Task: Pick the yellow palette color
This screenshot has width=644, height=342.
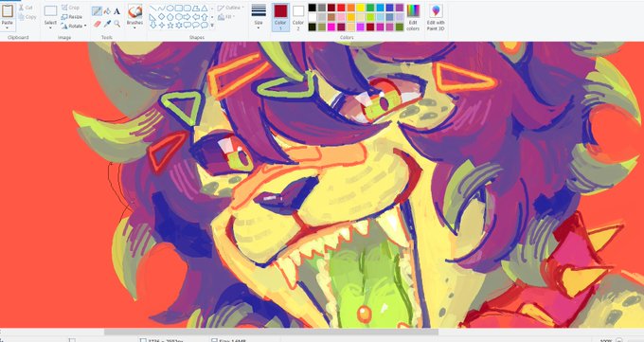Action: [360, 8]
